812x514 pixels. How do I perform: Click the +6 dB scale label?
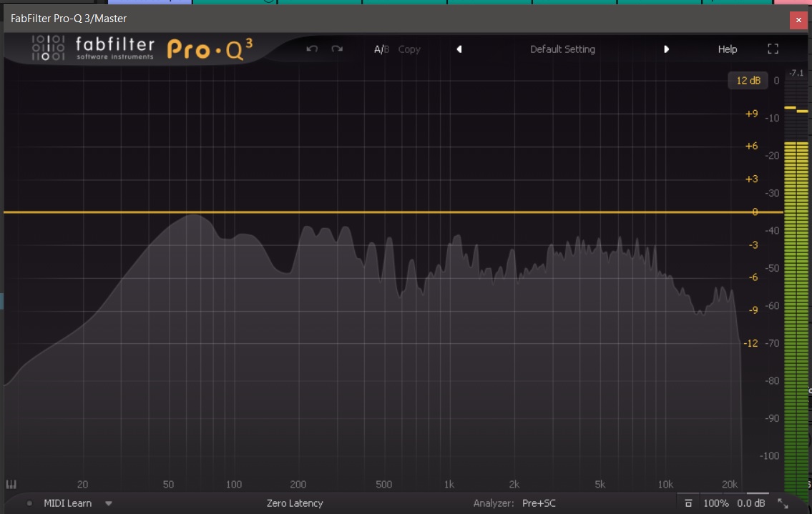point(751,146)
